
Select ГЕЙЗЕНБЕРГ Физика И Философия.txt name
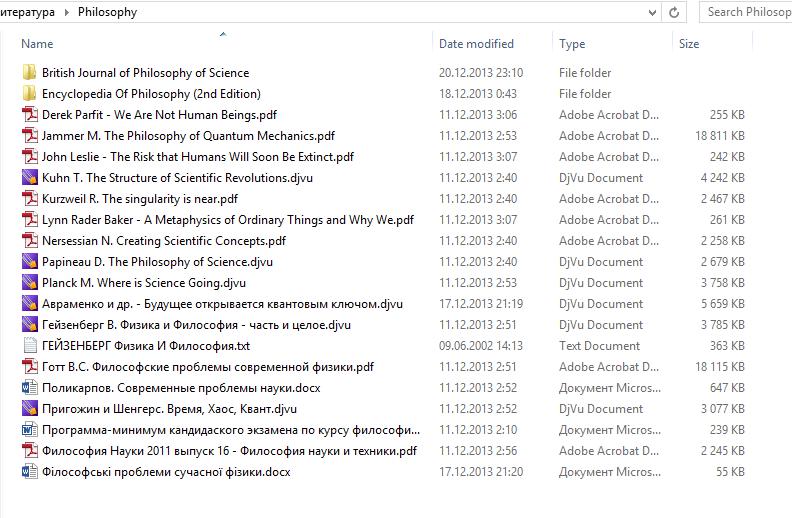pos(146,346)
